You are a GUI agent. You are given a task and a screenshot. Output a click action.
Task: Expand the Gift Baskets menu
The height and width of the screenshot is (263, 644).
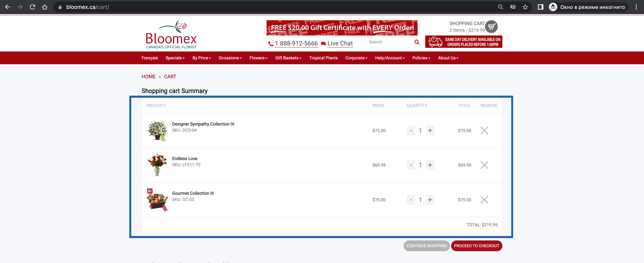[x=288, y=58]
